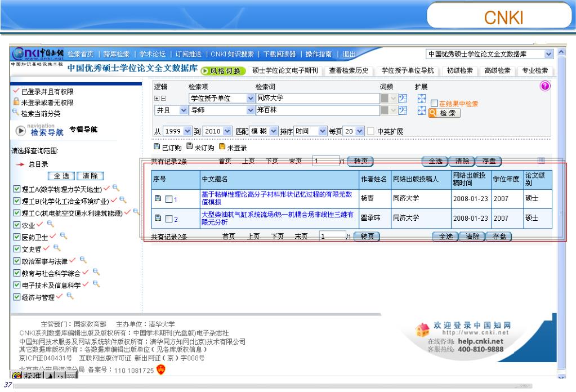Click magnifier icon beside 电子技术及信息科学
Viewport: 576px width, 392px height.
pyautogui.click(x=96, y=284)
